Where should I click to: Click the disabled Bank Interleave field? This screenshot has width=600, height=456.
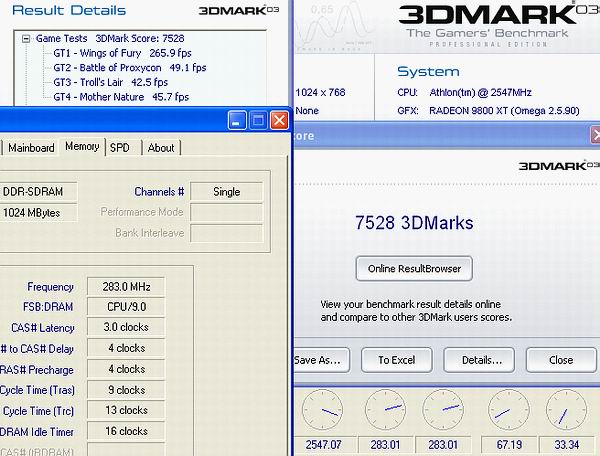pyautogui.click(x=227, y=233)
